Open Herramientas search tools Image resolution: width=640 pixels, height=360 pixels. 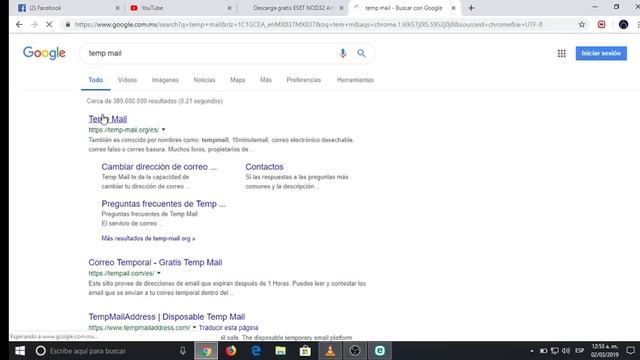pos(355,80)
